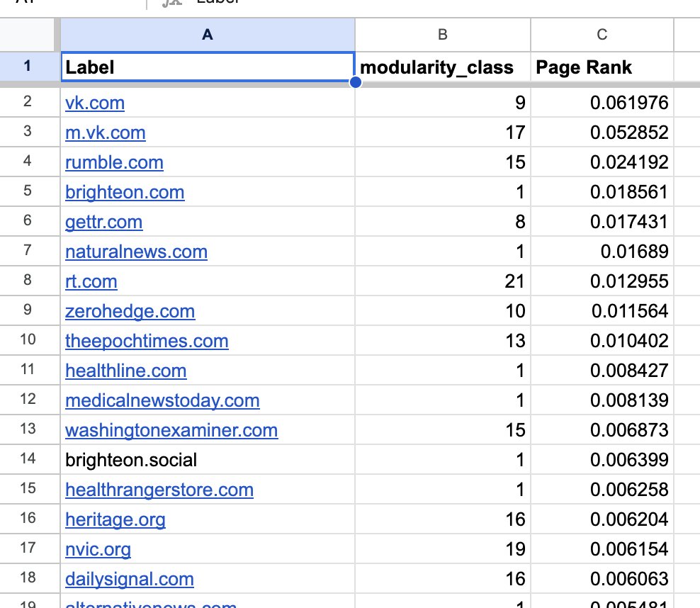Screen dimensions: 700x608
Task: Open the rt.com hyperlink
Action: 91,282
